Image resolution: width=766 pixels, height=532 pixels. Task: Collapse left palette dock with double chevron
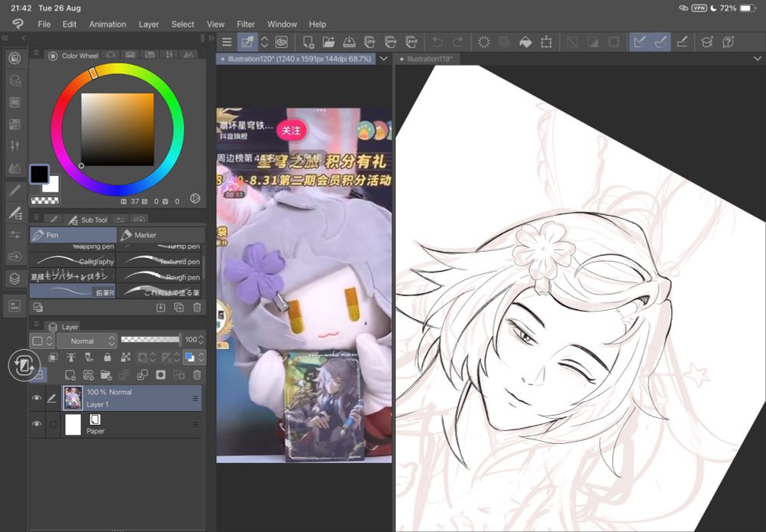[x=5, y=38]
